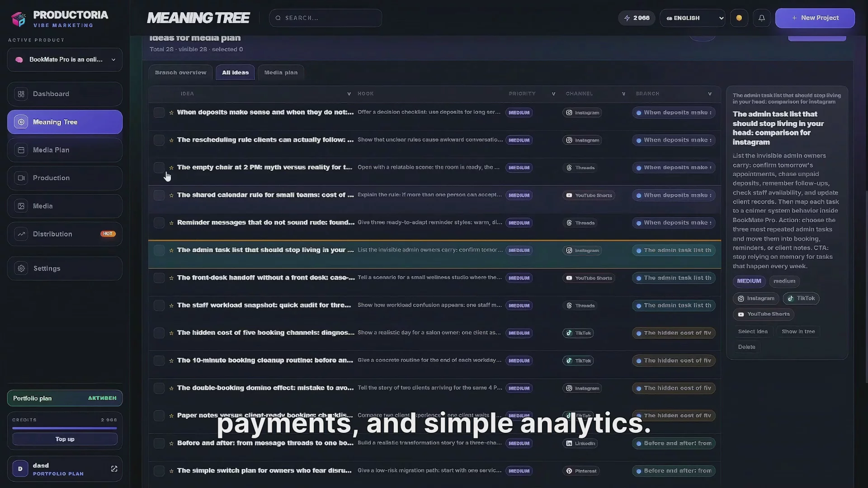The width and height of the screenshot is (868, 488).
Task: Expand the BookMate Pro active product selector
Action: [65, 60]
